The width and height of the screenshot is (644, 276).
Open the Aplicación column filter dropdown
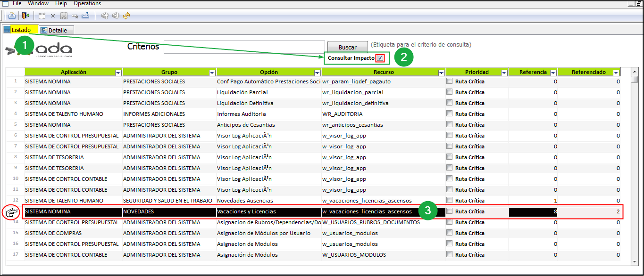coord(118,73)
